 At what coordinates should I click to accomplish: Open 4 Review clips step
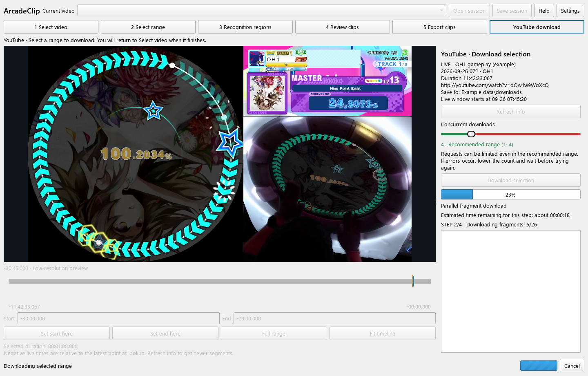click(x=343, y=27)
